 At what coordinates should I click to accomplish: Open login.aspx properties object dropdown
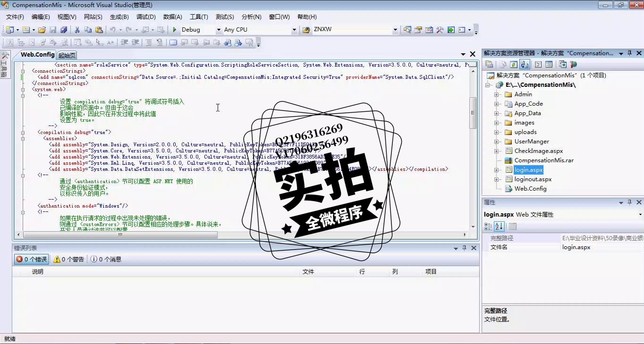coord(640,215)
